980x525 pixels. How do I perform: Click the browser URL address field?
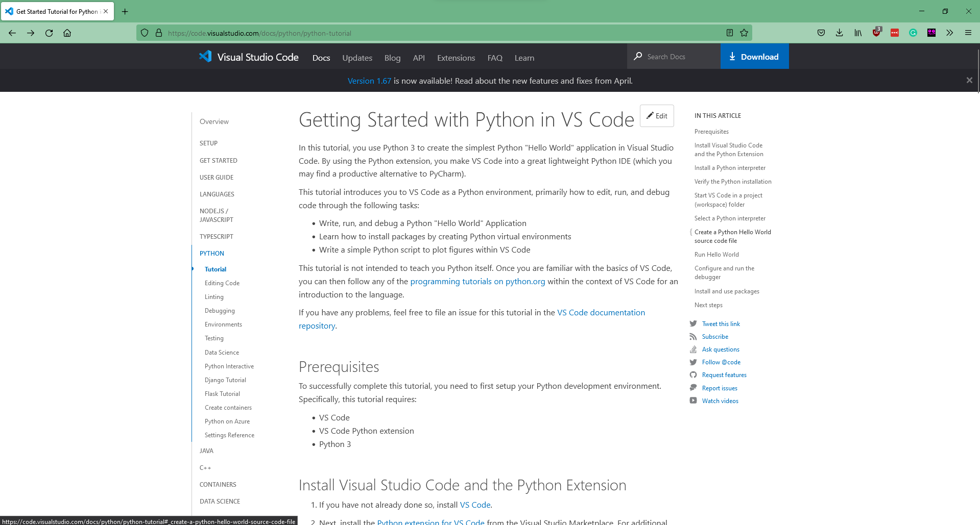coord(444,33)
